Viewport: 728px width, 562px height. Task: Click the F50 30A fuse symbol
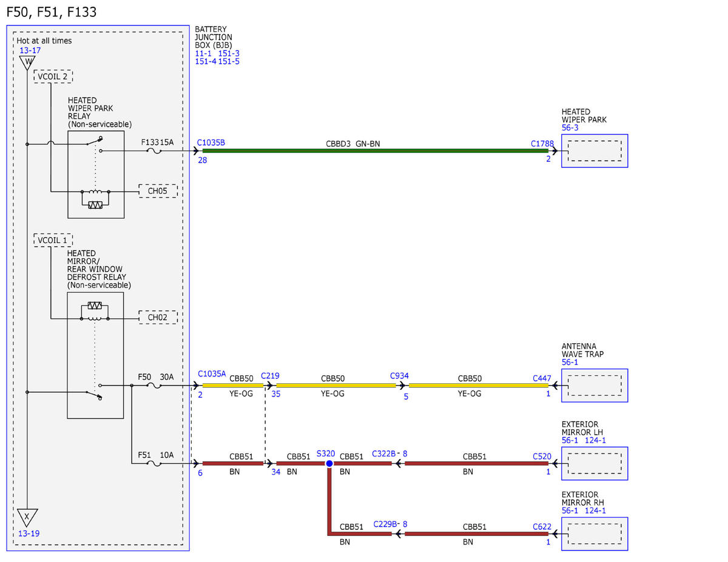154,386
